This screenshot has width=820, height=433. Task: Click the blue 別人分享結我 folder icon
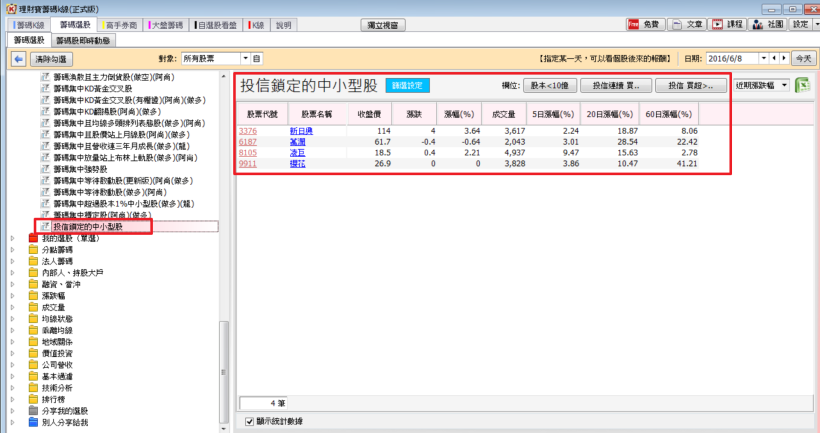[x=33, y=422]
